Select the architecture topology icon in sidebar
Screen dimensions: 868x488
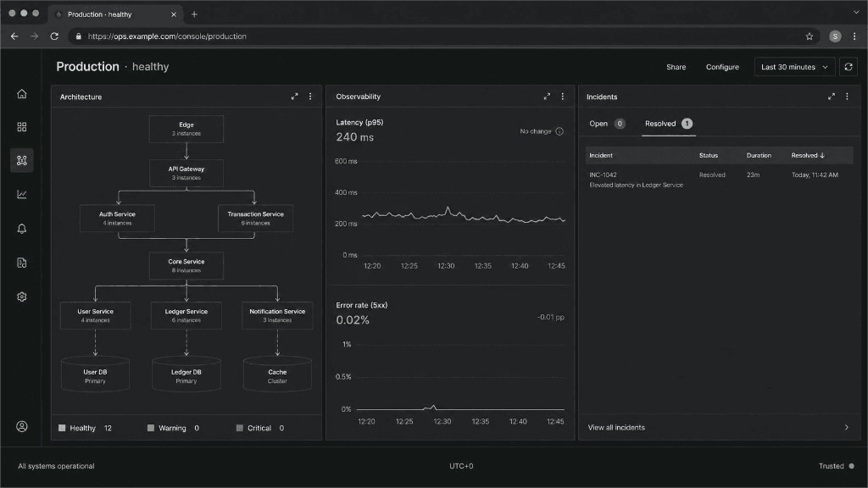click(21, 160)
